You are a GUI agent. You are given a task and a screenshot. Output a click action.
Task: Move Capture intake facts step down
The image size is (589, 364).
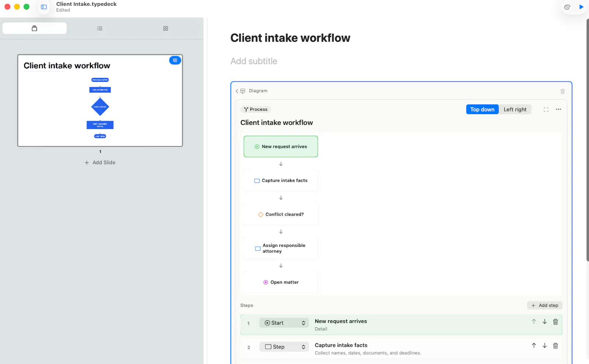point(545,346)
